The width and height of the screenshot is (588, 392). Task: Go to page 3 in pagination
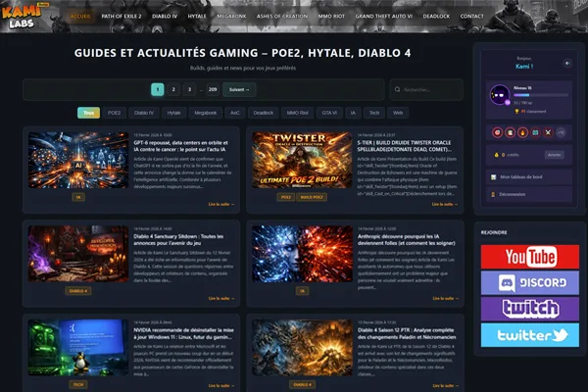189,89
